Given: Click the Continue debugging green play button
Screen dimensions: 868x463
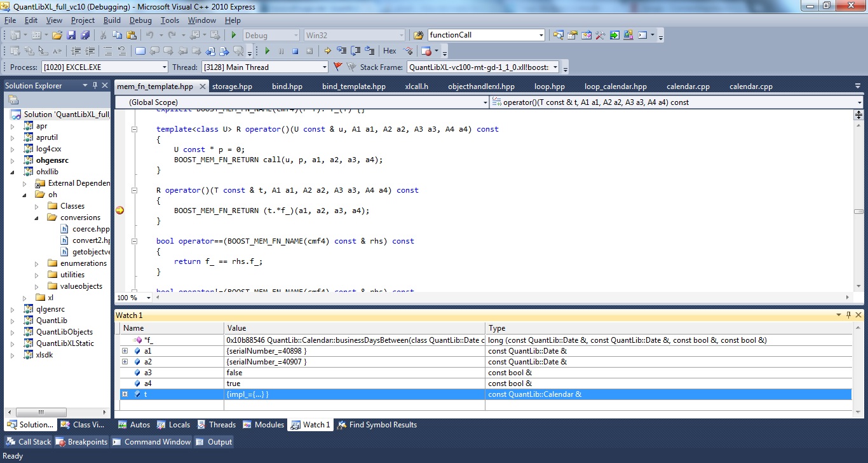Looking at the screenshot, I should pyautogui.click(x=267, y=51).
